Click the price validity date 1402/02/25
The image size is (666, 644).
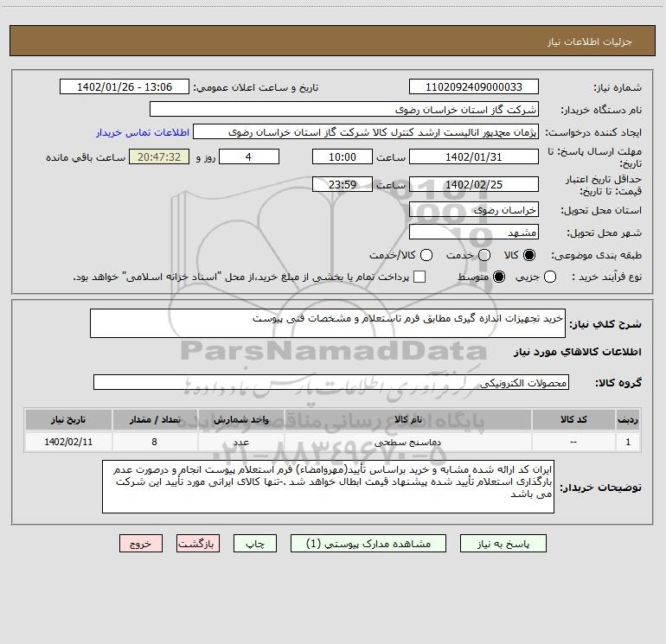(x=474, y=184)
